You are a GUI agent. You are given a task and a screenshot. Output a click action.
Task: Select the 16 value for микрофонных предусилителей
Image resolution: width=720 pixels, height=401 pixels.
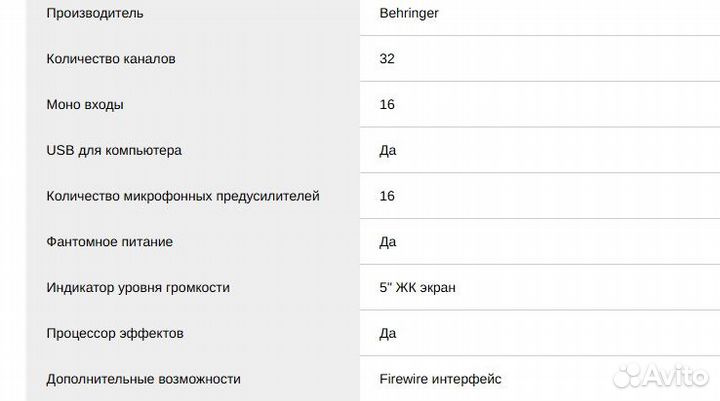click(x=387, y=196)
